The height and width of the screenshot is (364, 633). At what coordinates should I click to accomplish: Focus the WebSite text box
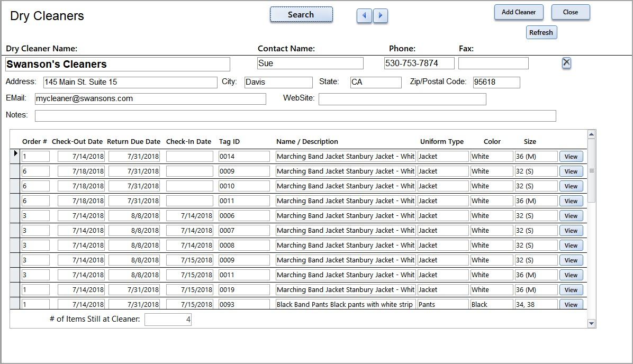(402, 99)
